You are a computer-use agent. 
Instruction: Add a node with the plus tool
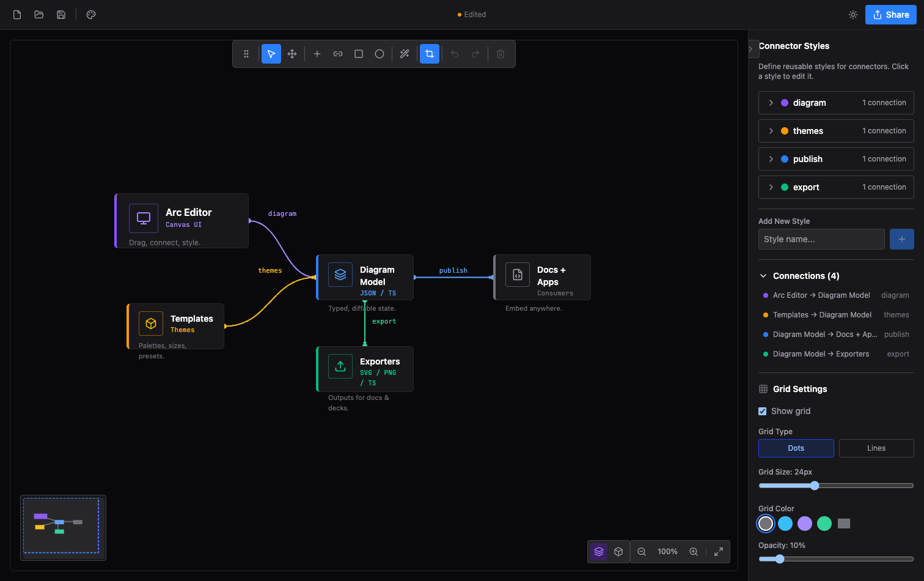(x=317, y=54)
